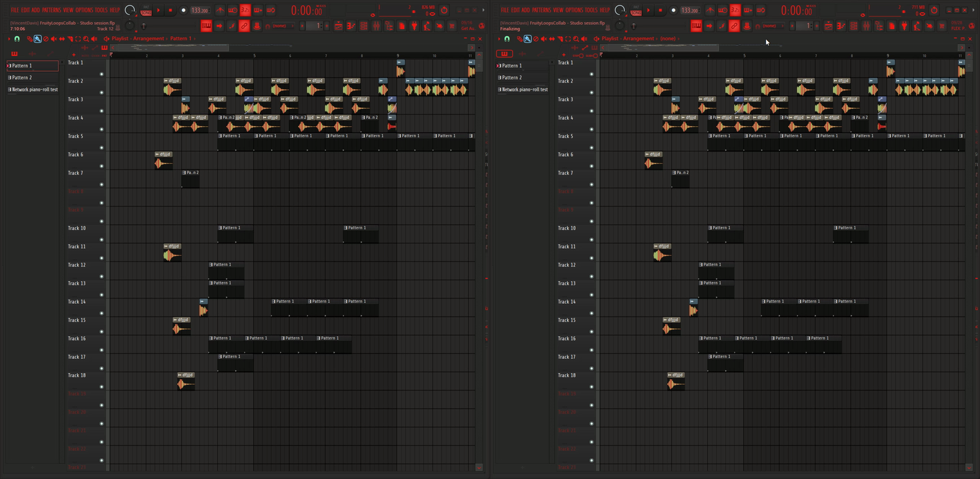Arm record button in left FL Studio window
This screenshot has height=479, width=980.
[x=183, y=10]
